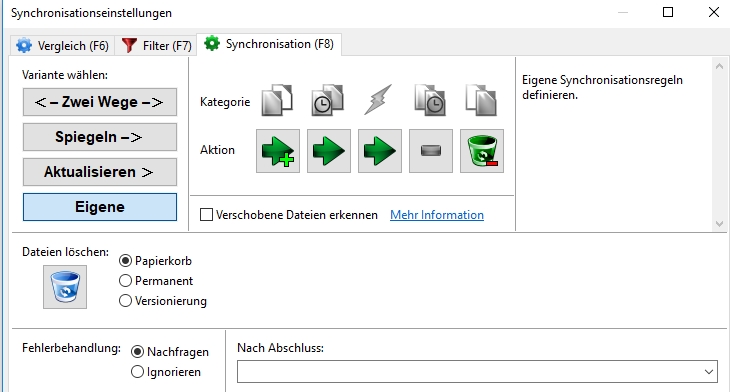Choose Ignorieren for Fehlerbehandlung
Screen dimensions: 730x392
tap(137, 372)
